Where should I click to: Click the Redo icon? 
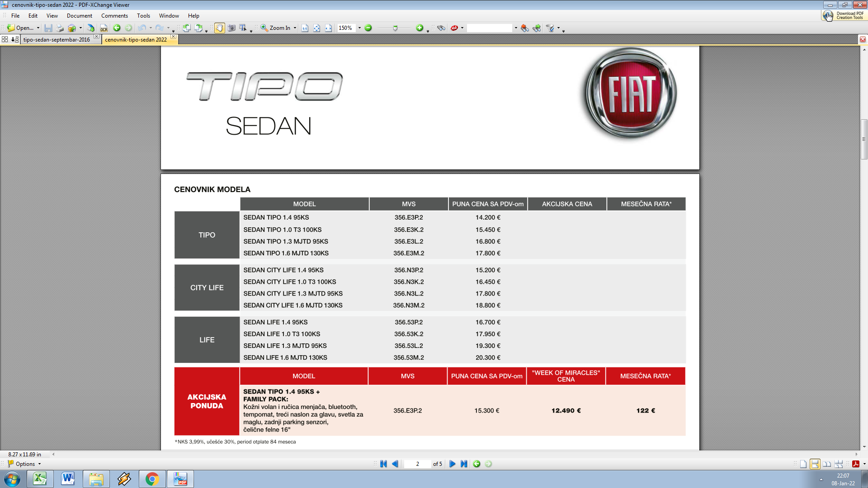pos(160,28)
